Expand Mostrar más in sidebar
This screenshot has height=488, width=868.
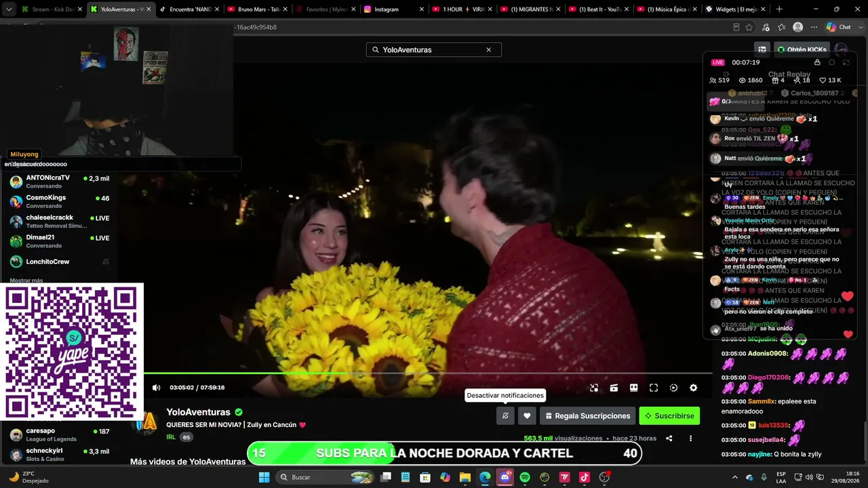(26, 280)
